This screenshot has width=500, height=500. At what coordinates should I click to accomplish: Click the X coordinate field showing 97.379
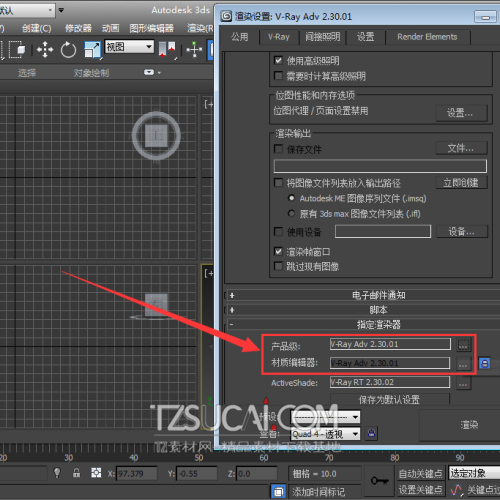coord(136,473)
